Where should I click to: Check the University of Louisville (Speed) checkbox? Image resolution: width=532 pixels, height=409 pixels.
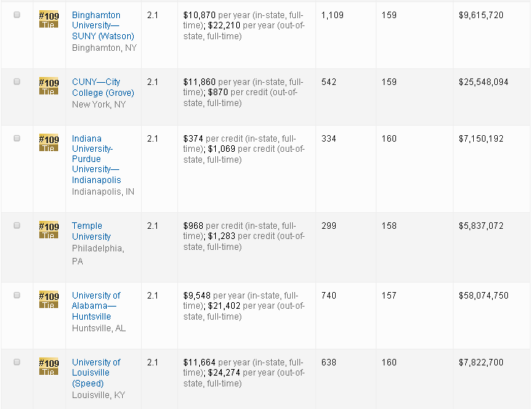point(17,363)
